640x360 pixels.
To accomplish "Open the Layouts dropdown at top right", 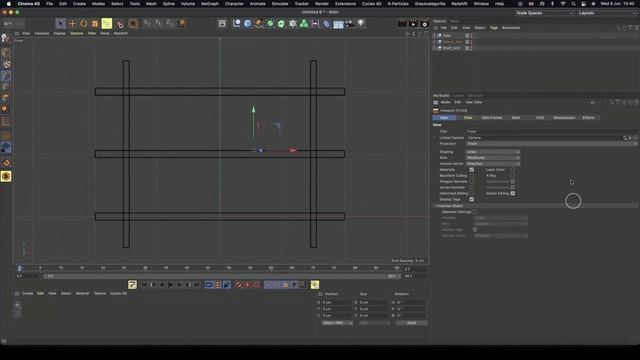I will (x=607, y=13).
